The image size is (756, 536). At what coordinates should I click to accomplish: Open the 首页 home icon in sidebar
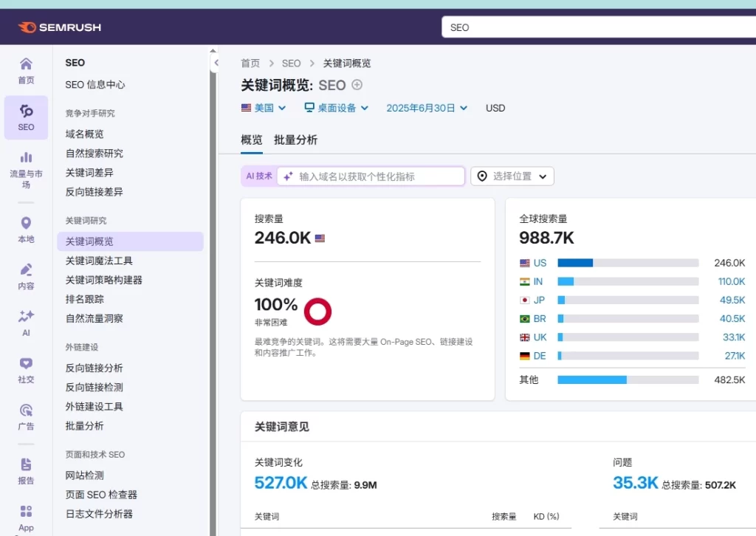click(x=26, y=63)
